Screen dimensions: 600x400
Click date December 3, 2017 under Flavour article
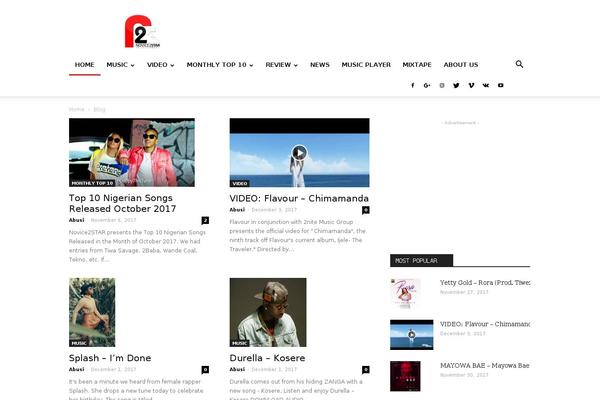click(x=274, y=210)
